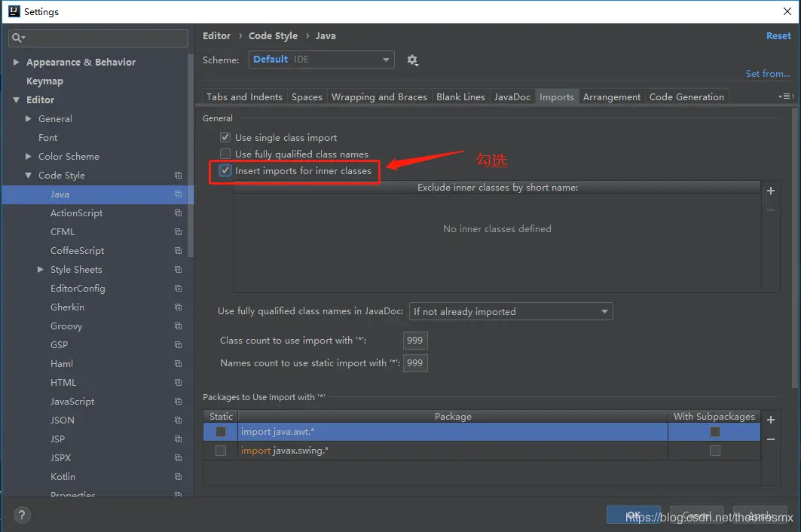Click the Editor breadcrumb
This screenshot has height=532, width=801.
point(216,35)
